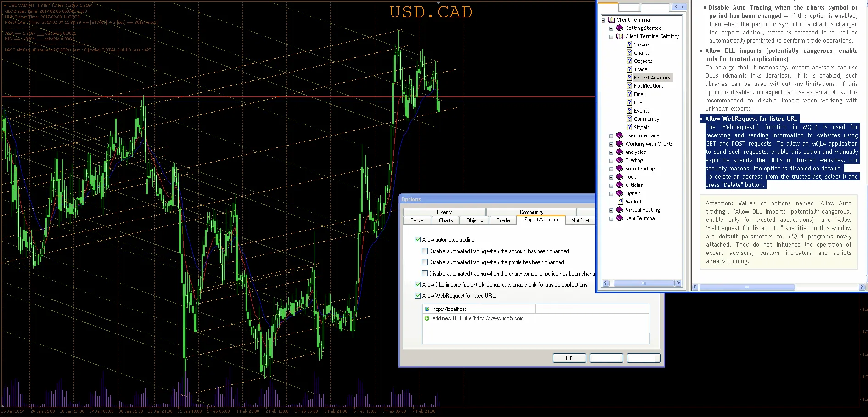Expand the Trading tree node
Image resolution: width=868 pixels, height=417 pixels.
(x=611, y=161)
